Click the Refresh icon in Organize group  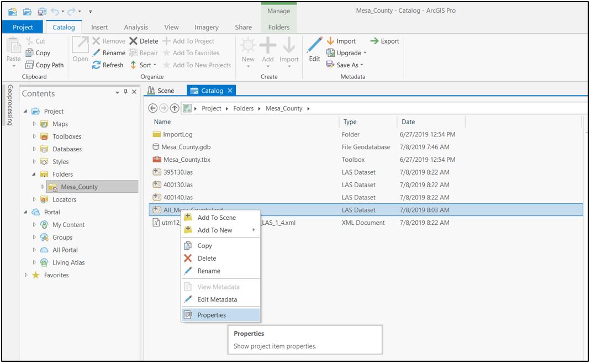click(x=97, y=65)
